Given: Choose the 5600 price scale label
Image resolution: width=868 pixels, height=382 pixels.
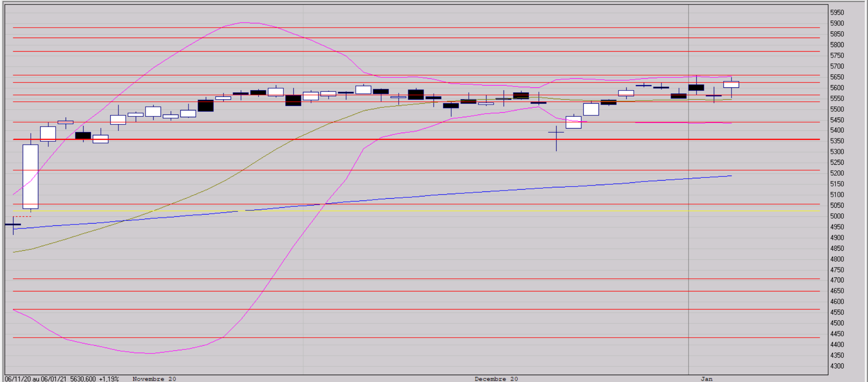Looking at the screenshot, I should tap(837, 88).
